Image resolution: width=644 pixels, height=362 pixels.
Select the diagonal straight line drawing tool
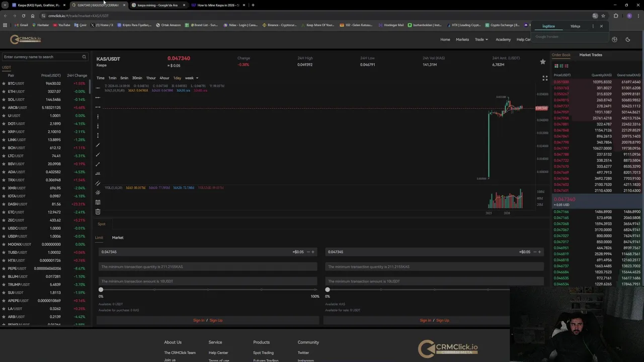(x=98, y=145)
